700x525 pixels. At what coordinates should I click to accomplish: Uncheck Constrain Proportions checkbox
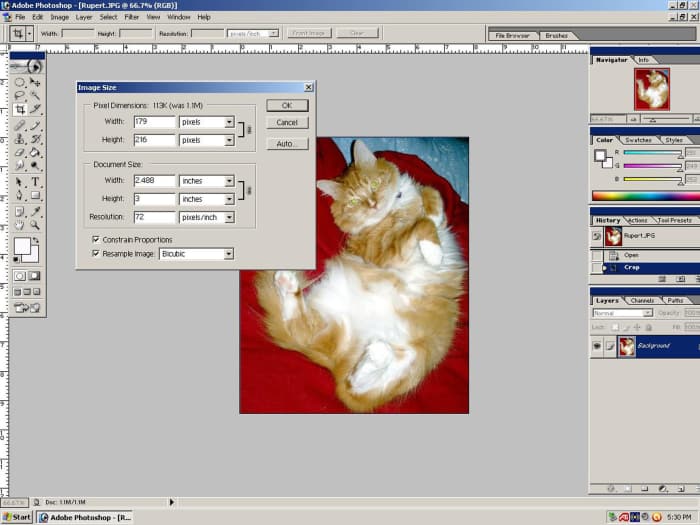(96, 239)
